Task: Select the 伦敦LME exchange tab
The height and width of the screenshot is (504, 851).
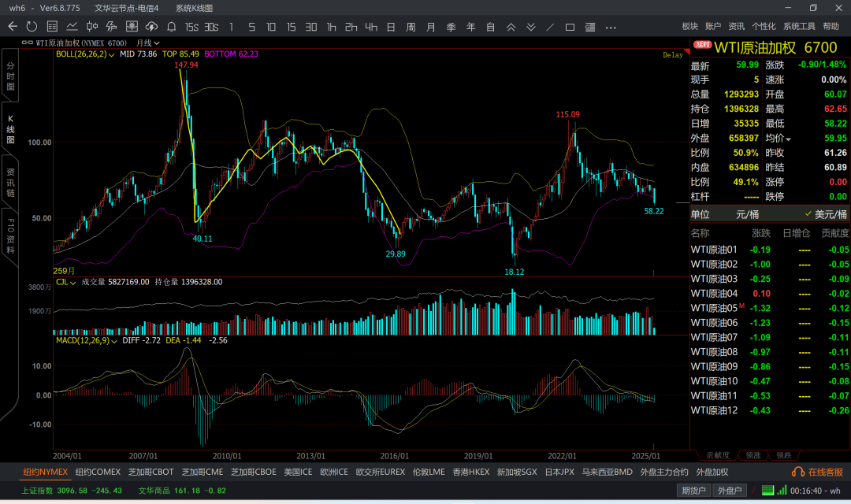Action: [429, 472]
